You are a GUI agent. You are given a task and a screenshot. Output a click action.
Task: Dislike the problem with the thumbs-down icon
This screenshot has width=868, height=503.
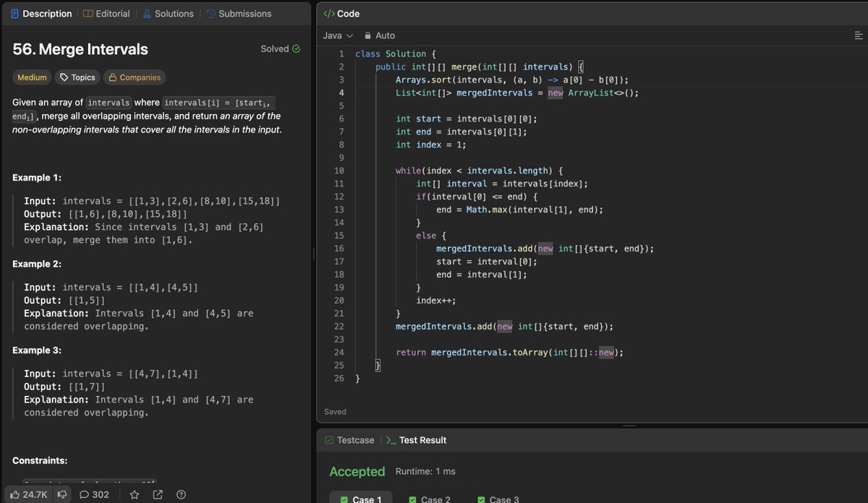coord(62,495)
